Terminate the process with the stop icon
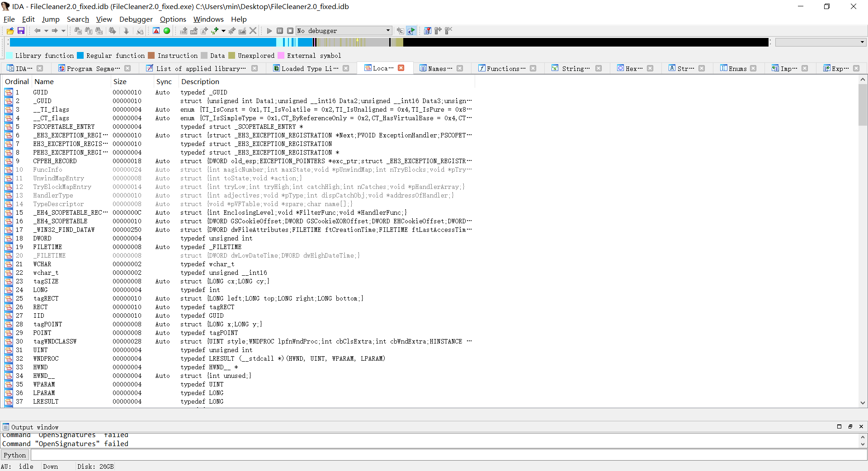The image size is (868, 471). point(290,31)
